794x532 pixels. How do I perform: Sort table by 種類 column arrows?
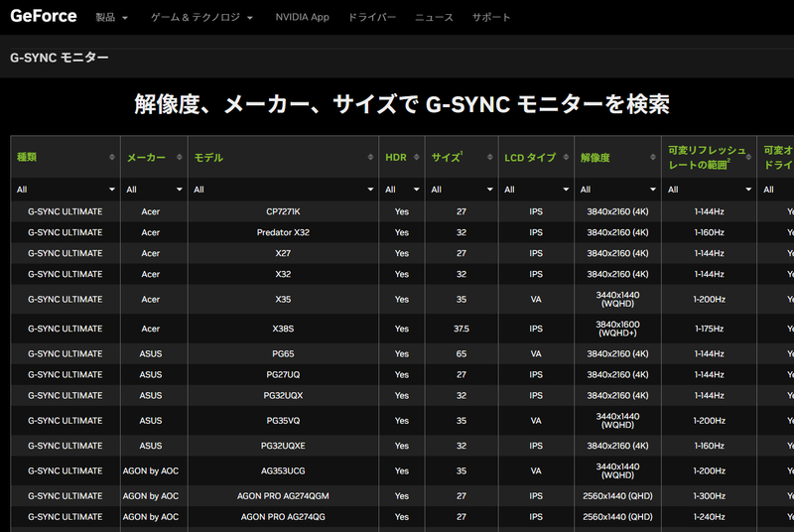[x=112, y=157]
